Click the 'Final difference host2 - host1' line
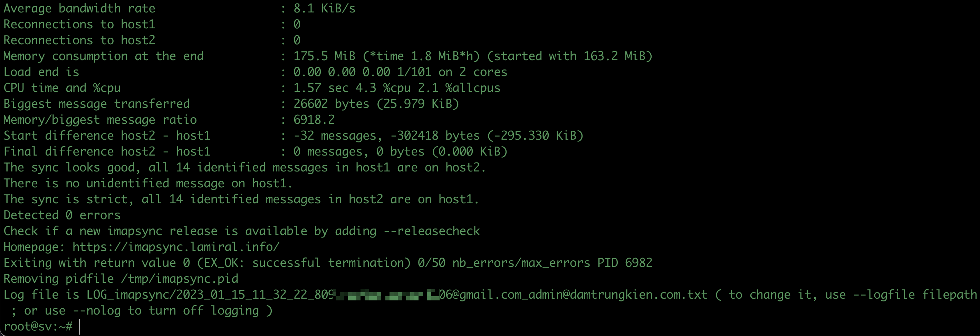The width and height of the screenshot is (980, 336). pyautogui.click(x=255, y=152)
